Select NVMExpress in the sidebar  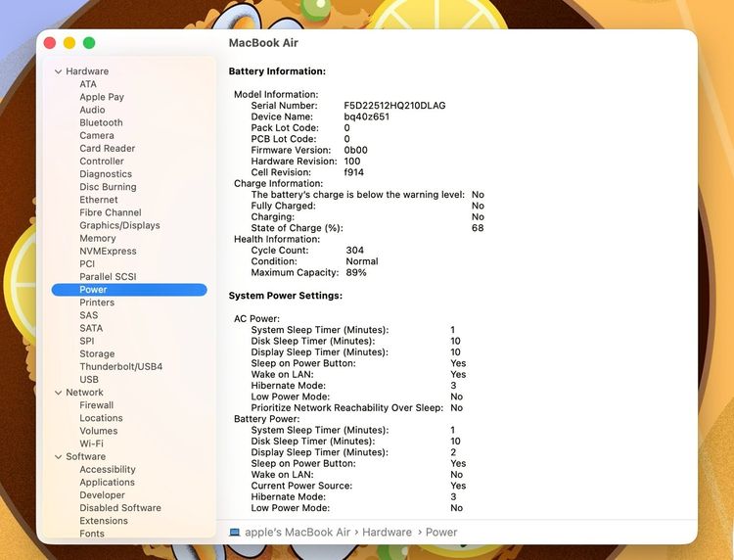coord(108,251)
